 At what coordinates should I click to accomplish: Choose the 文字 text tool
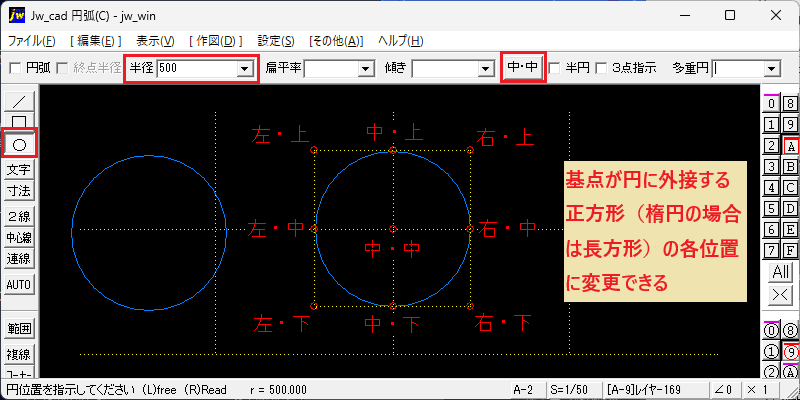point(19,169)
